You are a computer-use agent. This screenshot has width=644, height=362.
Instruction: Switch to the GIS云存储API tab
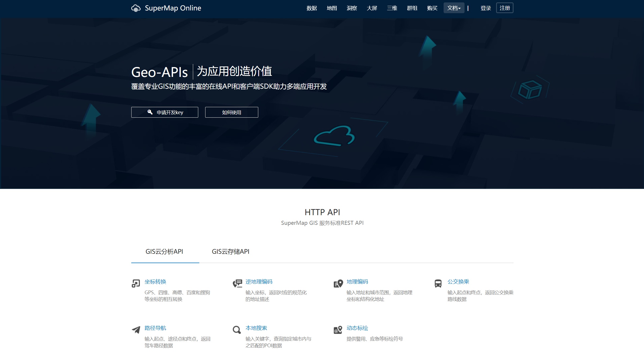(231, 252)
